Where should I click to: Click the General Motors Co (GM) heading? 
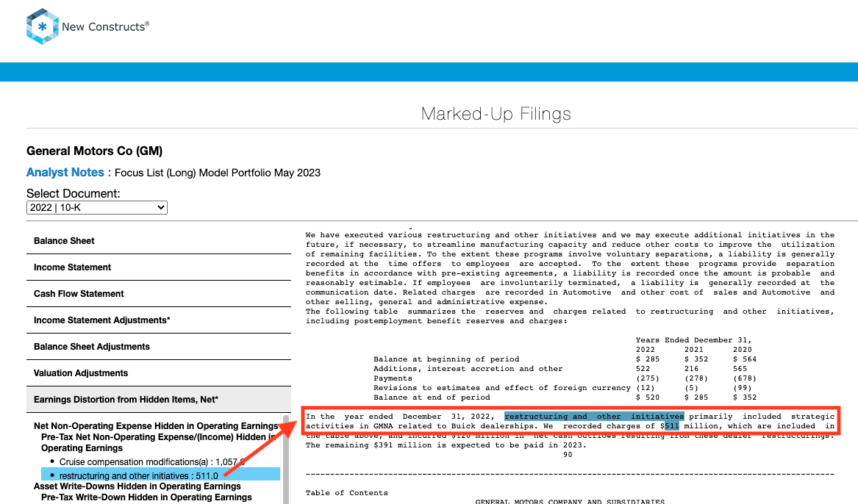[95, 151]
